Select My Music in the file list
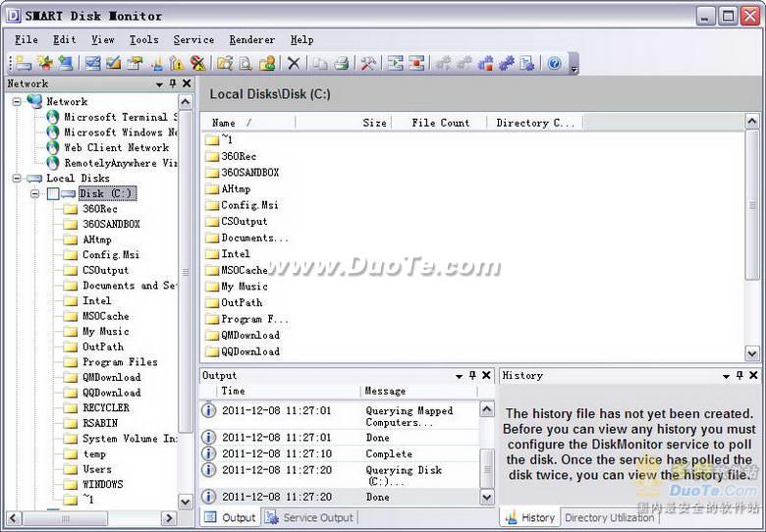This screenshot has height=532, width=766. (x=245, y=287)
